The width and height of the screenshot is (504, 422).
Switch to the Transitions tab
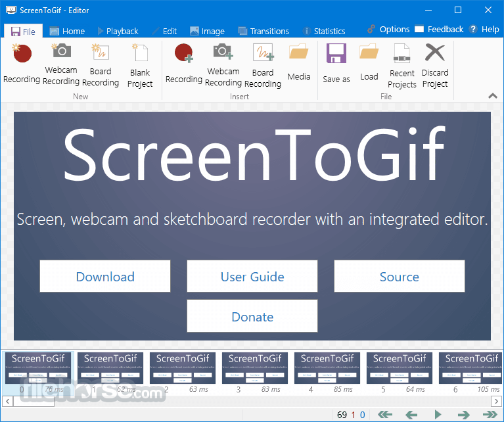(x=263, y=31)
